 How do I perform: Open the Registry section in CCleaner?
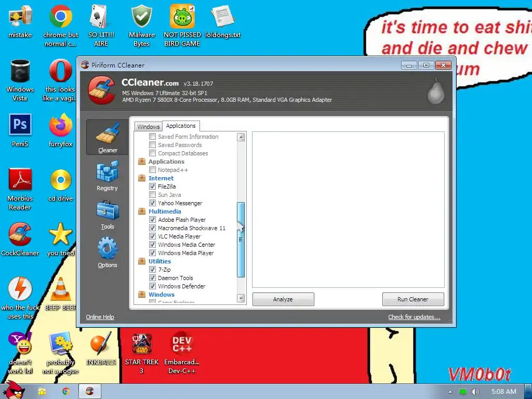pyautogui.click(x=107, y=176)
